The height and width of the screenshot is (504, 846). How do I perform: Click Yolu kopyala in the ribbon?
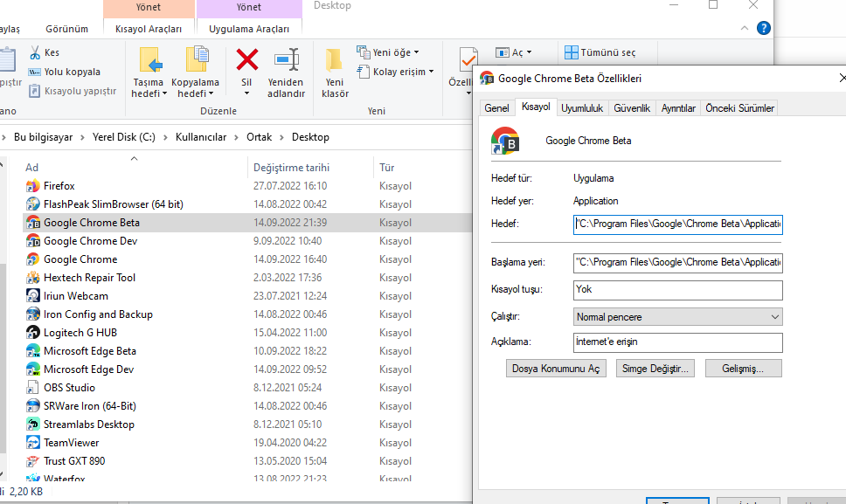click(x=64, y=72)
